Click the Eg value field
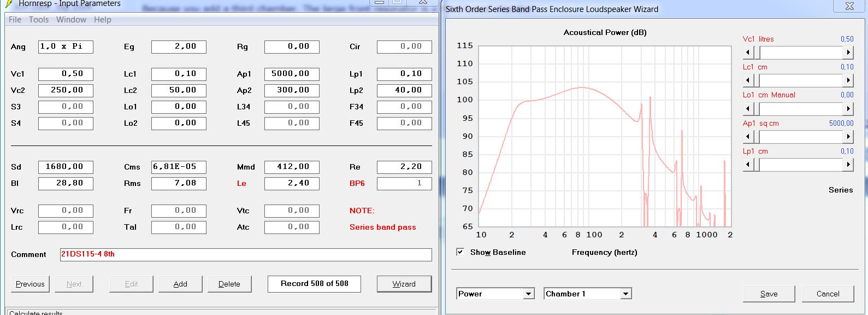868x315 pixels. pyautogui.click(x=179, y=46)
